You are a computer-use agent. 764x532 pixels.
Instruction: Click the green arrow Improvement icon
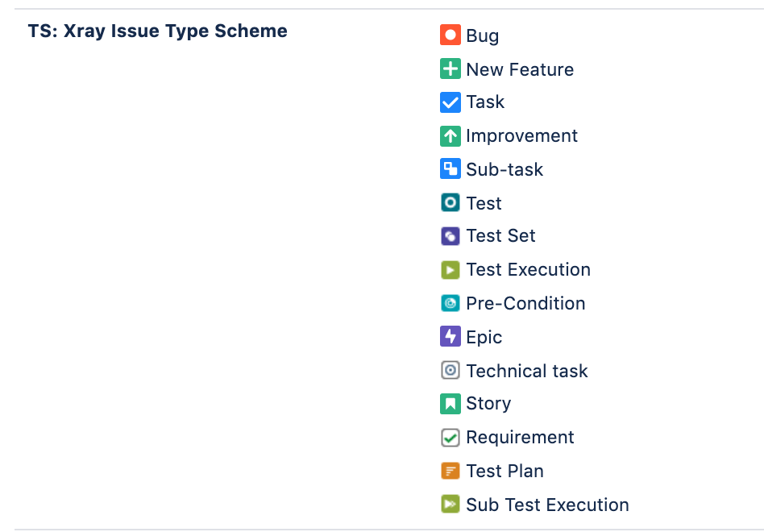(451, 136)
